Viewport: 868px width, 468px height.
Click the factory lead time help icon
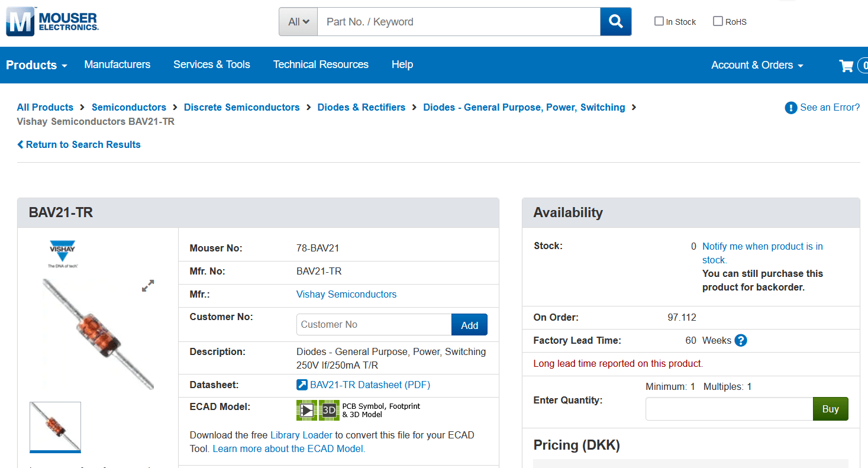[741, 341]
